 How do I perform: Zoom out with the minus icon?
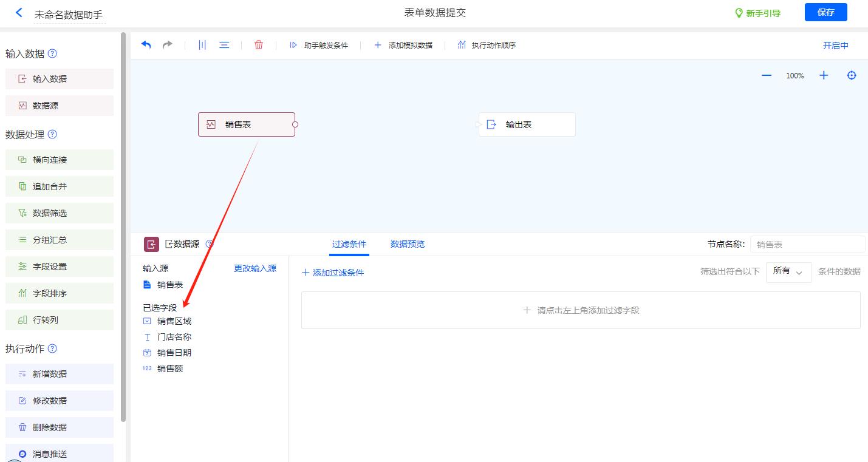[x=767, y=75]
